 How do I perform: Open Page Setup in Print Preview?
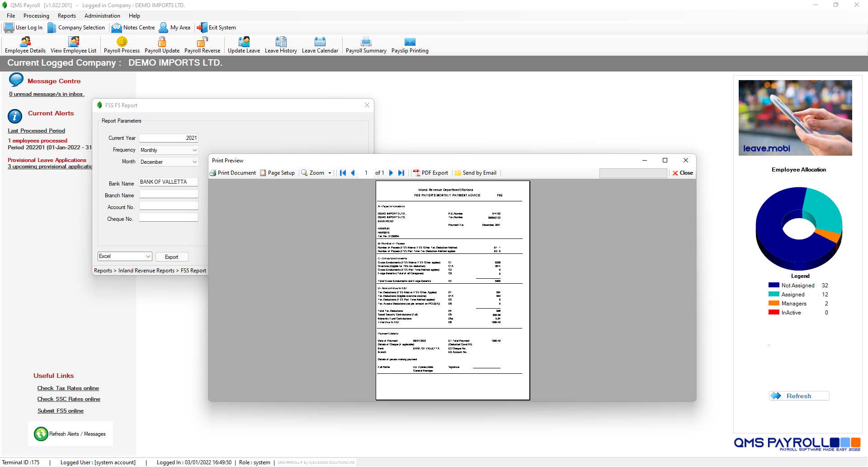tap(277, 173)
